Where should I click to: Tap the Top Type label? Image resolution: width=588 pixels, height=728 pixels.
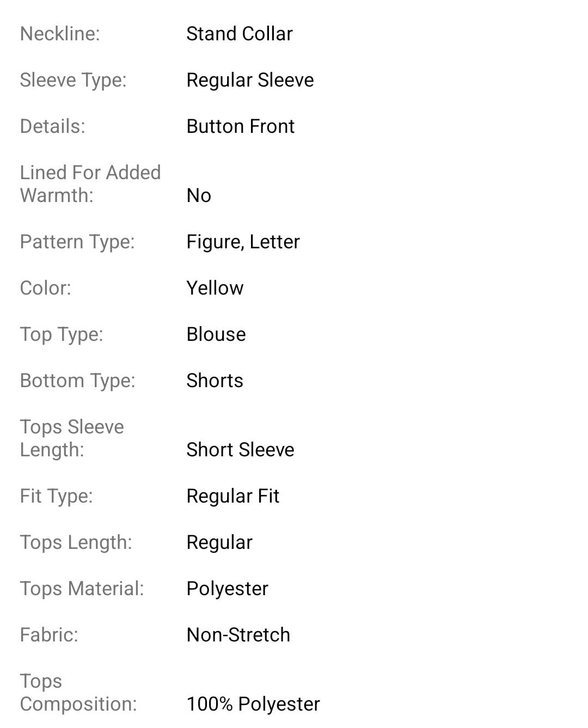coord(61,334)
